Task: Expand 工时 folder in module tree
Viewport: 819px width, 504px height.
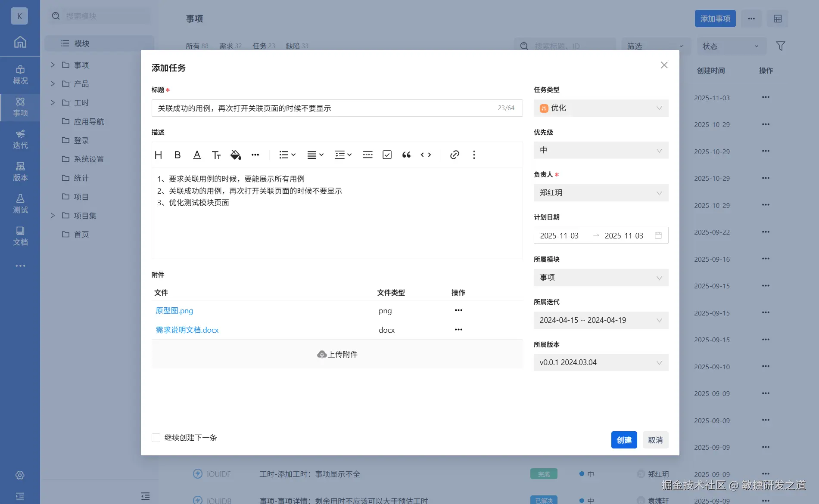Action: pos(53,102)
